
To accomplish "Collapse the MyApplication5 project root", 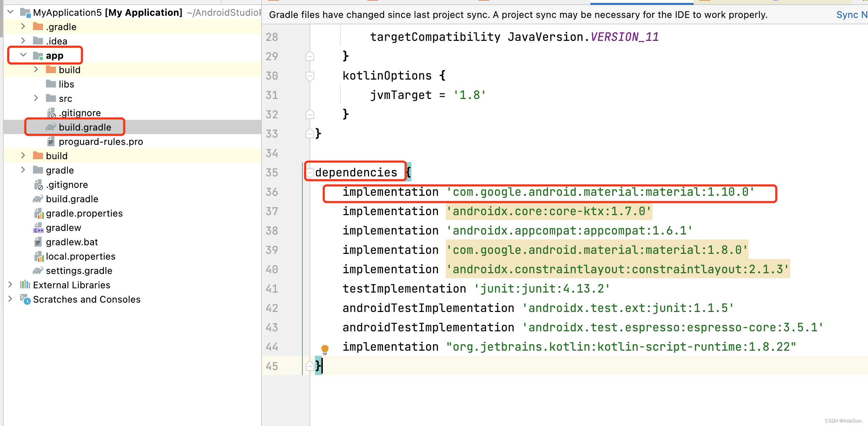I will [x=10, y=12].
